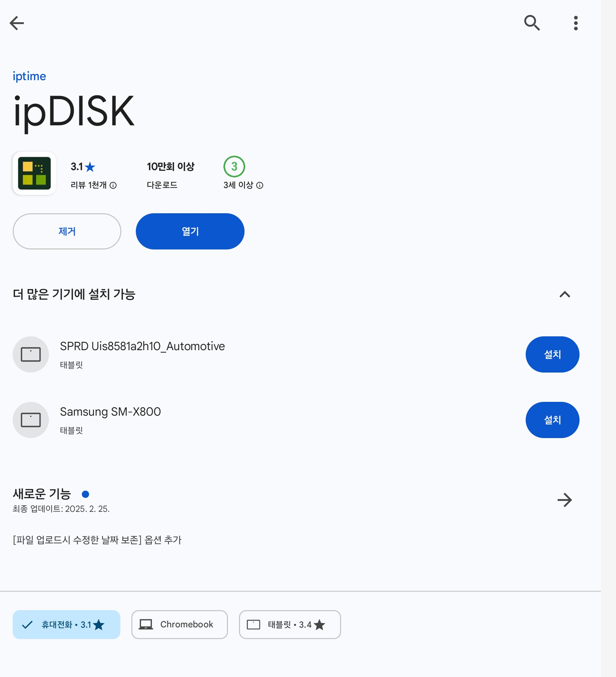Click the 제거 uninstall button

[x=67, y=231]
